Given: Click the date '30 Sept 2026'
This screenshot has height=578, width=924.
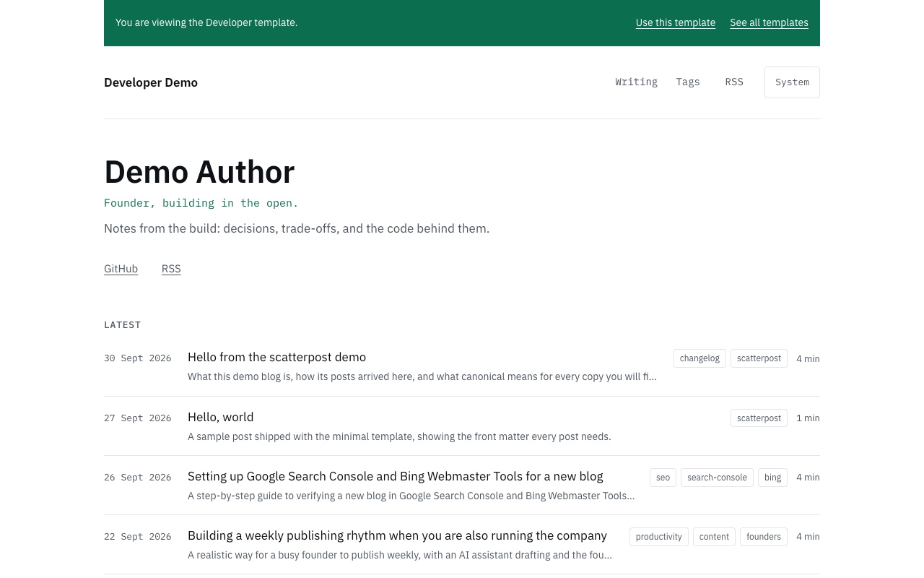Looking at the screenshot, I should [138, 358].
